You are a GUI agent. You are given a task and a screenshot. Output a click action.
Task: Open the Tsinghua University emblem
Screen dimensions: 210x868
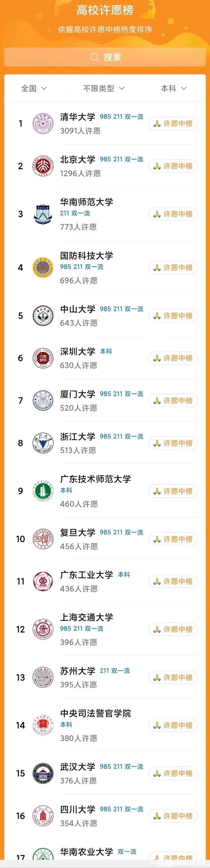(x=43, y=123)
